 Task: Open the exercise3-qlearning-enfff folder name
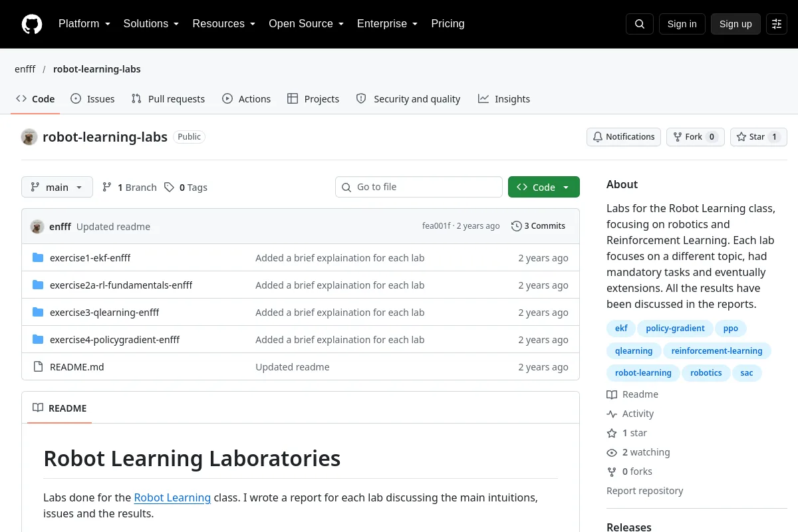(104, 313)
